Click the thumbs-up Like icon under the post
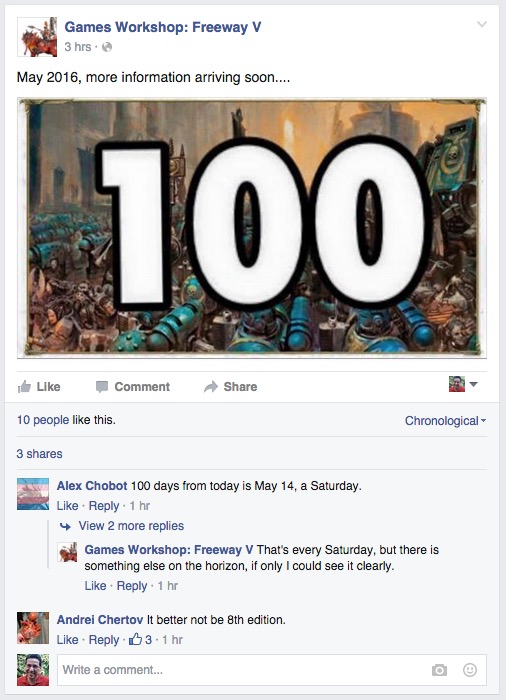 pos(24,387)
